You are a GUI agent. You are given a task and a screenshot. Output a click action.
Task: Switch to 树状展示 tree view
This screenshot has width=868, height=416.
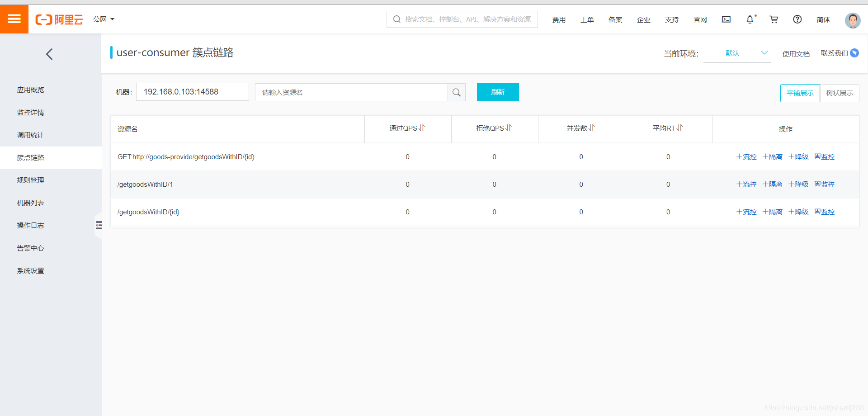pos(840,93)
